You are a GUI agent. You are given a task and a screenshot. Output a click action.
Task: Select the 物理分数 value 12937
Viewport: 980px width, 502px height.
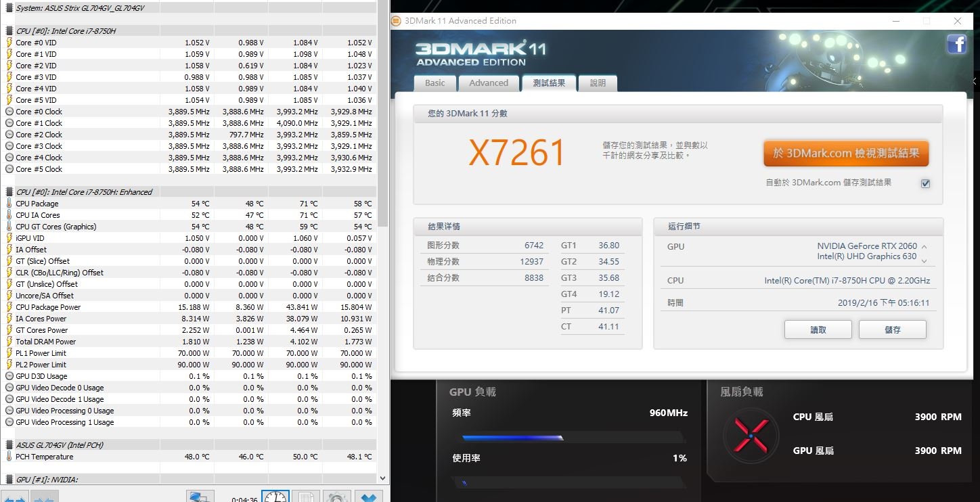point(531,262)
